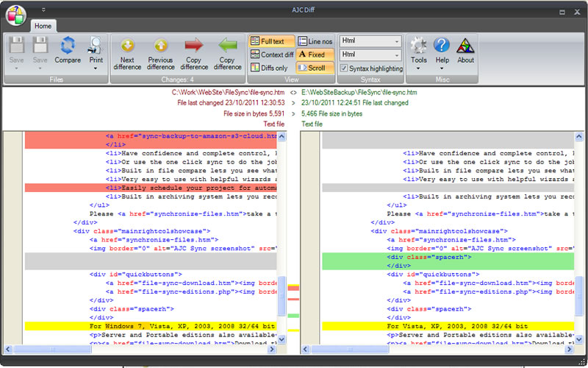Image resolution: width=588 pixels, height=368 pixels.
Task: Toggle Scroll synchronization button
Action: 315,68
